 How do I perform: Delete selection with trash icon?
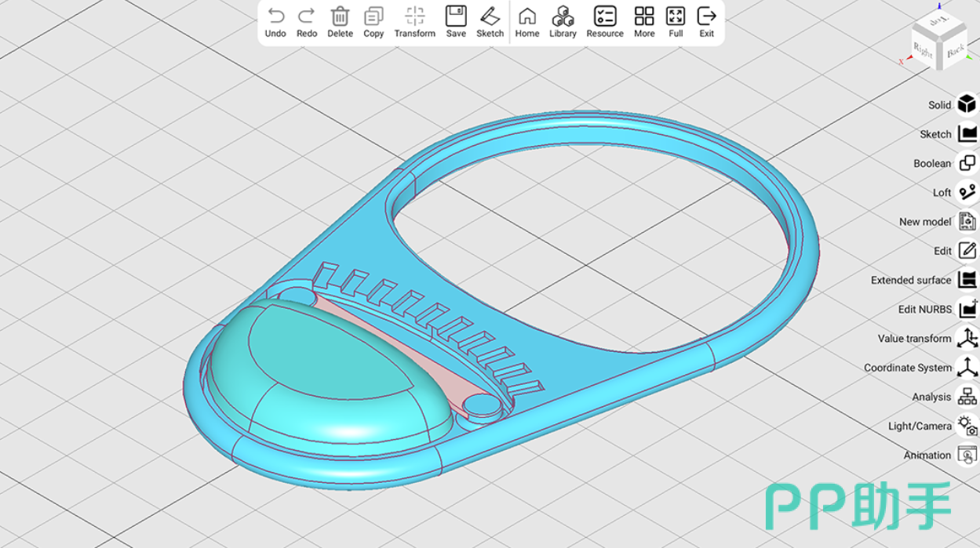(x=340, y=16)
